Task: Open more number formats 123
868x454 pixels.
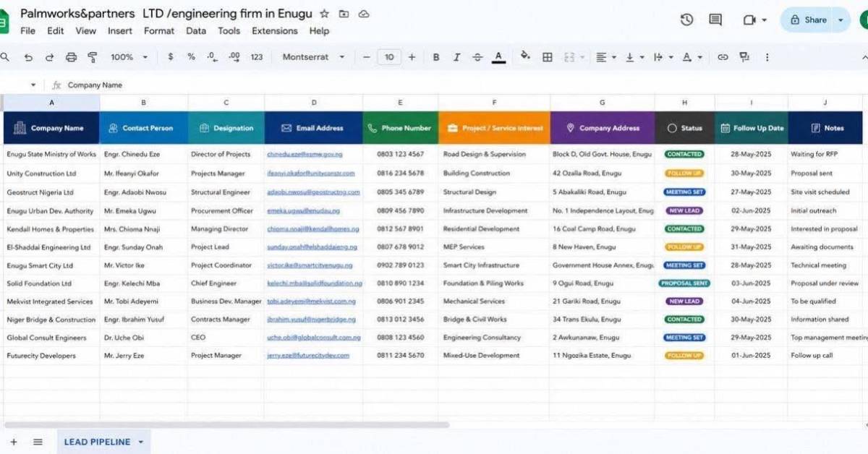Action: point(257,57)
